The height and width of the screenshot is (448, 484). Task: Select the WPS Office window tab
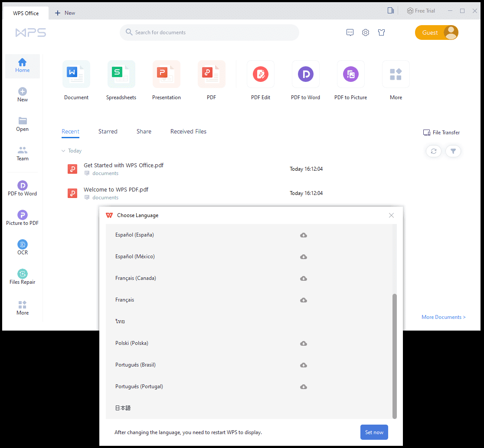(26, 13)
